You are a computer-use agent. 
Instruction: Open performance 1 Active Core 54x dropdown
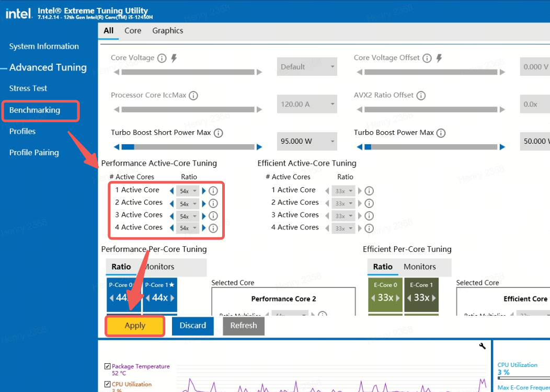click(x=188, y=191)
